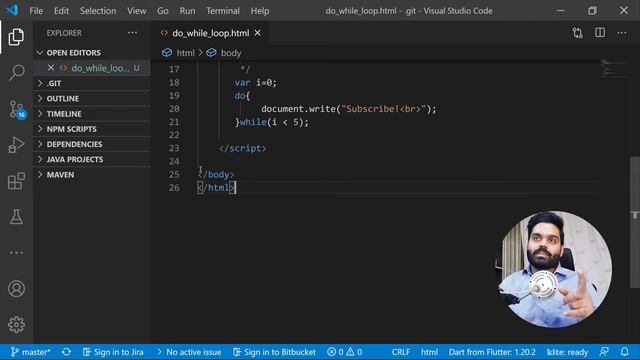This screenshot has height=360, width=640.
Task: Expand the Outline section
Action: tap(92, 98)
